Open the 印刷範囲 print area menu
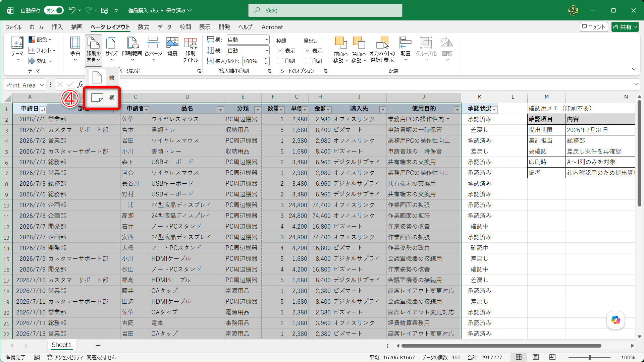Viewport: 644px width, 362px height. [132, 50]
